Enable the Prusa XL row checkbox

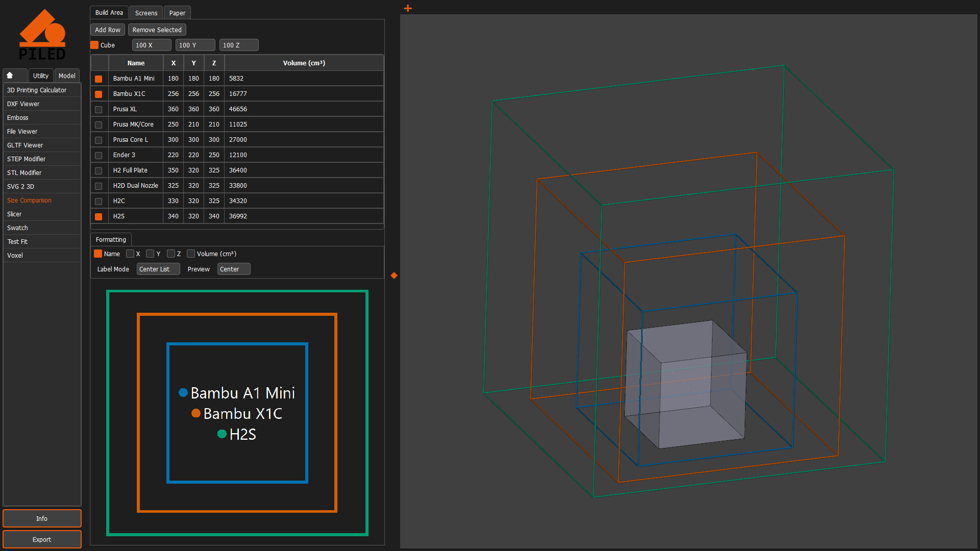[x=99, y=109]
